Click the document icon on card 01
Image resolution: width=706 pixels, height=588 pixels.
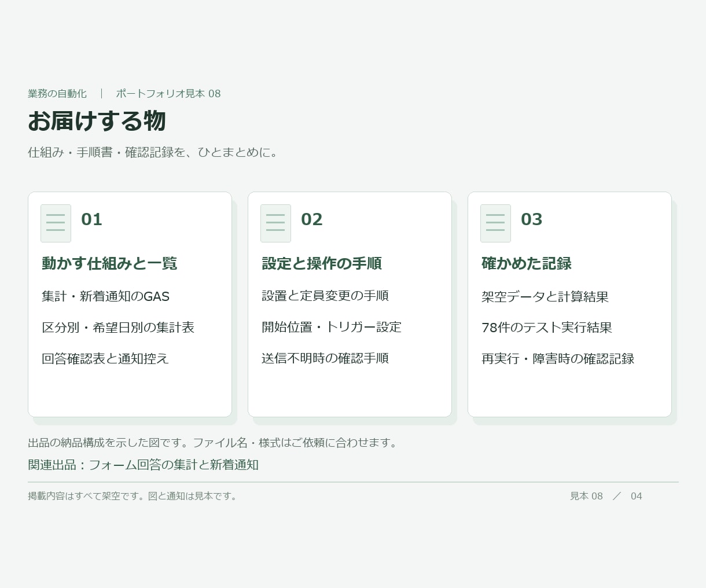(56, 223)
